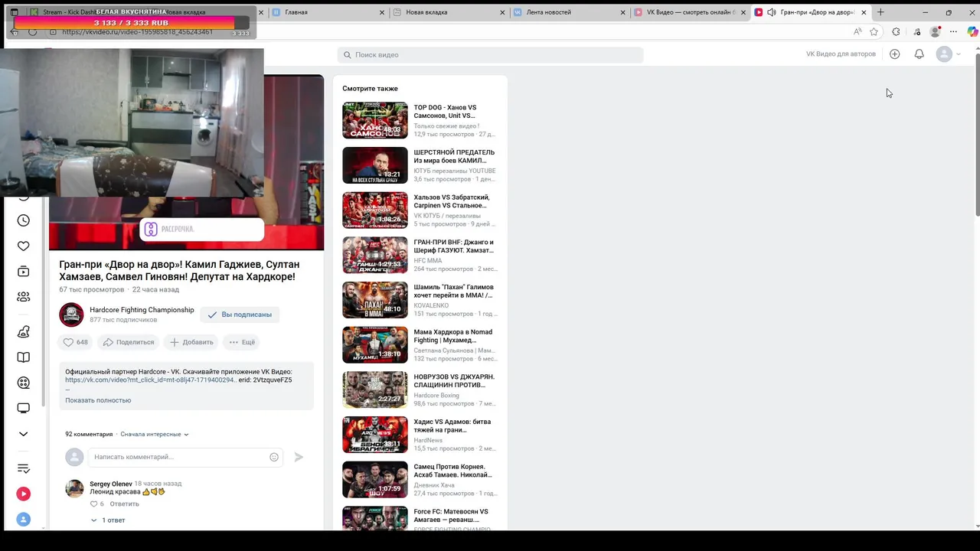Click the Рассрочка banner in video player

pyautogui.click(x=201, y=229)
